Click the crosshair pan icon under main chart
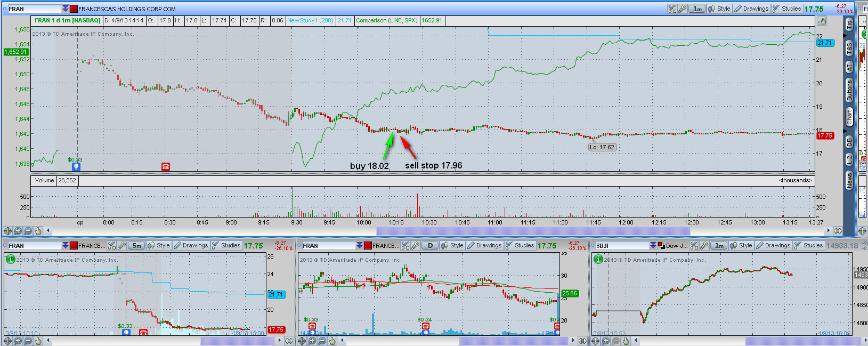The image size is (868, 346). [7, 231]
